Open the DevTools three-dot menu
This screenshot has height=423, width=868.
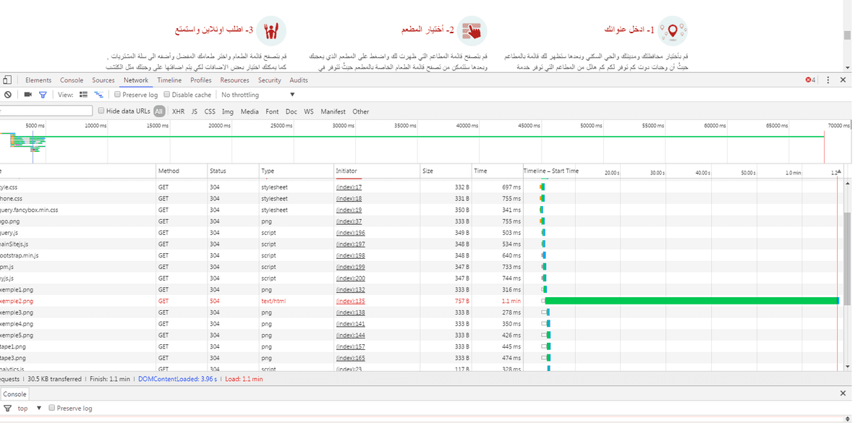click(828, 80)
